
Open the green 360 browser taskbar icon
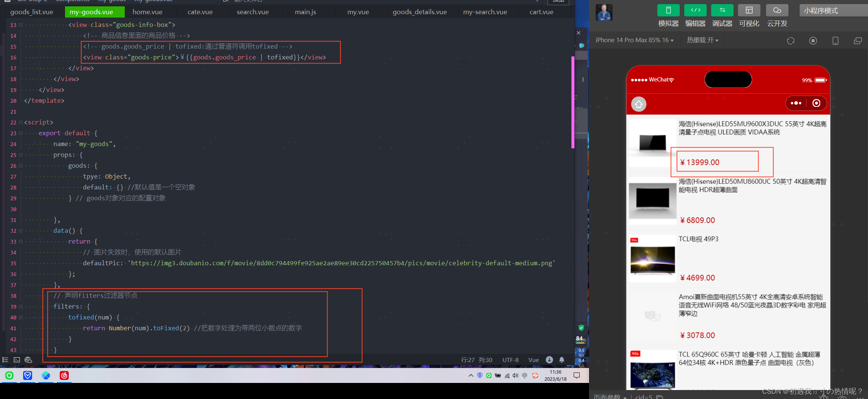(x=9, y=375)
